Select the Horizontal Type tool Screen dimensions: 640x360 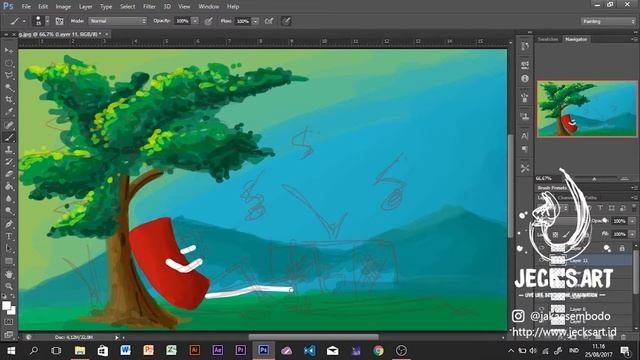click(9, 236)
